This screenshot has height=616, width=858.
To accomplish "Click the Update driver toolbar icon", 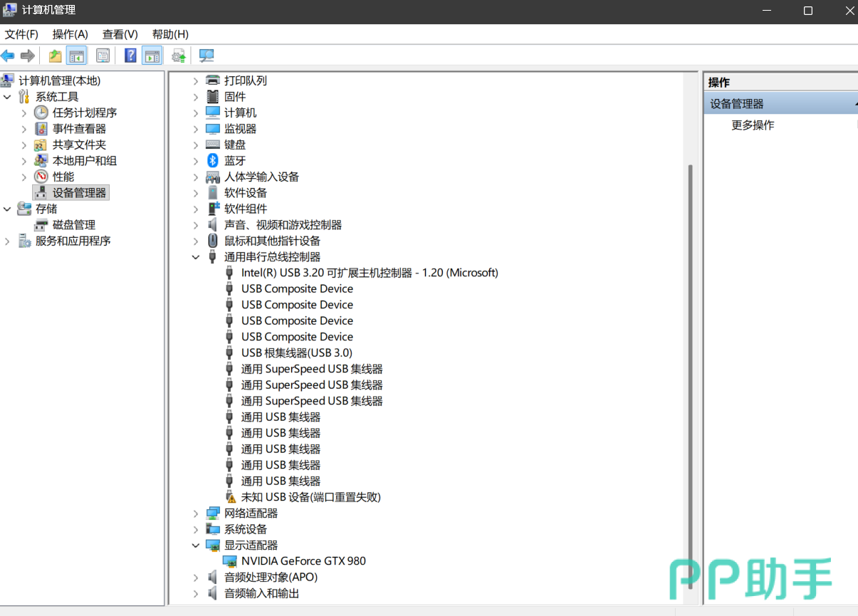I will (179, 56).
